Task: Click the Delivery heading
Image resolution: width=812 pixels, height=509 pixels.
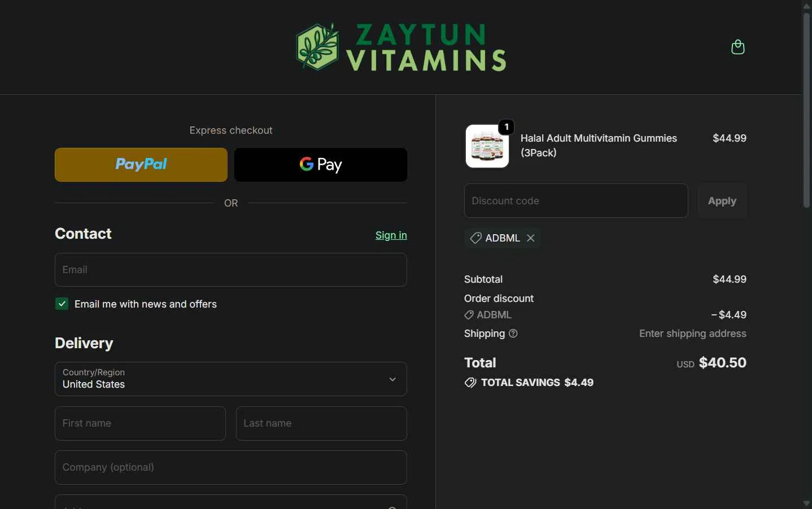Action: click(x=84, y=343)
